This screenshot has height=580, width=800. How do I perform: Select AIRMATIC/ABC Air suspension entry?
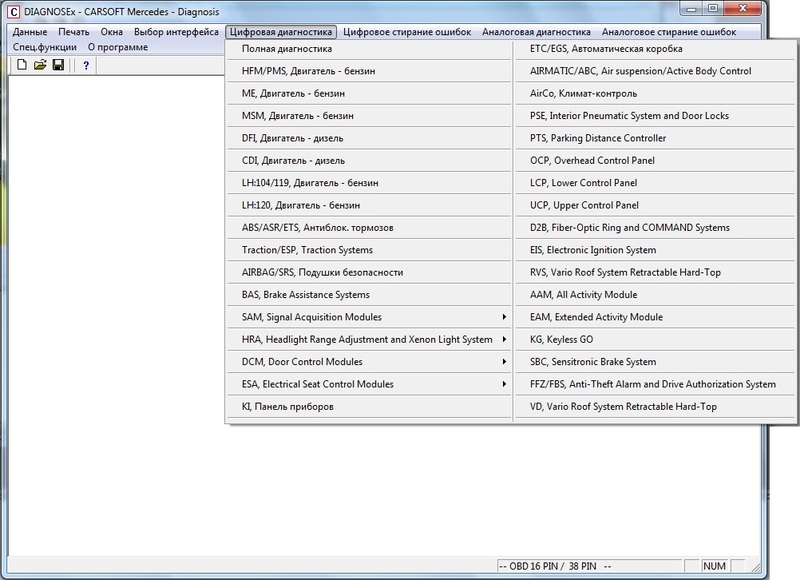tap(655, 71)
